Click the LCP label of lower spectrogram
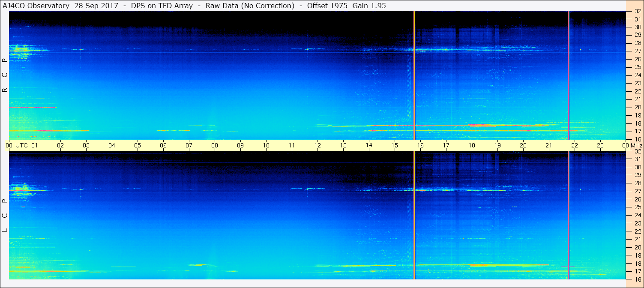 pyautogui.click(x=5, y=216)
